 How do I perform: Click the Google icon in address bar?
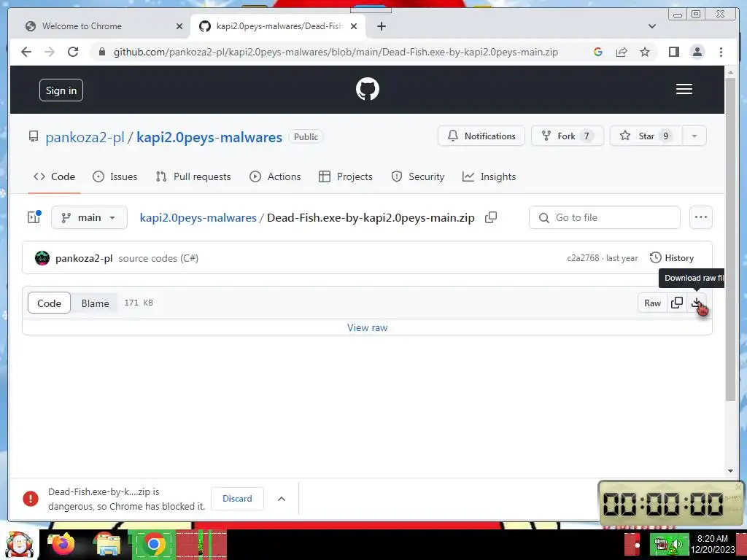tap(598, 52)
